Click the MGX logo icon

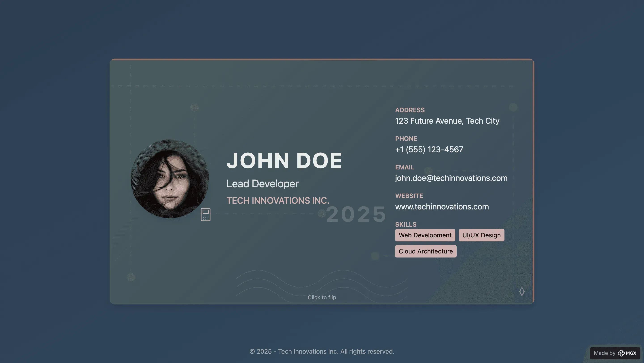click(621, 353)
